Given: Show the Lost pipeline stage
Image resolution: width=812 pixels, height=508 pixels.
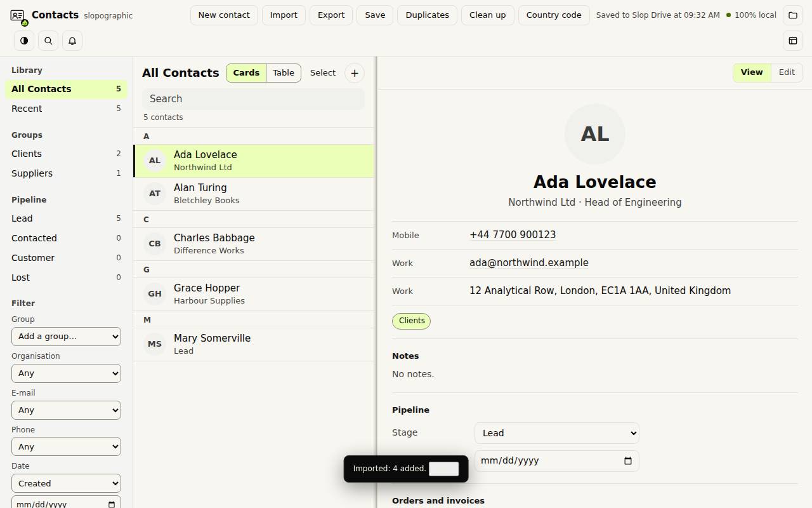Looking at the screenshot, I should pyautogui.click(x=66, y=277).
